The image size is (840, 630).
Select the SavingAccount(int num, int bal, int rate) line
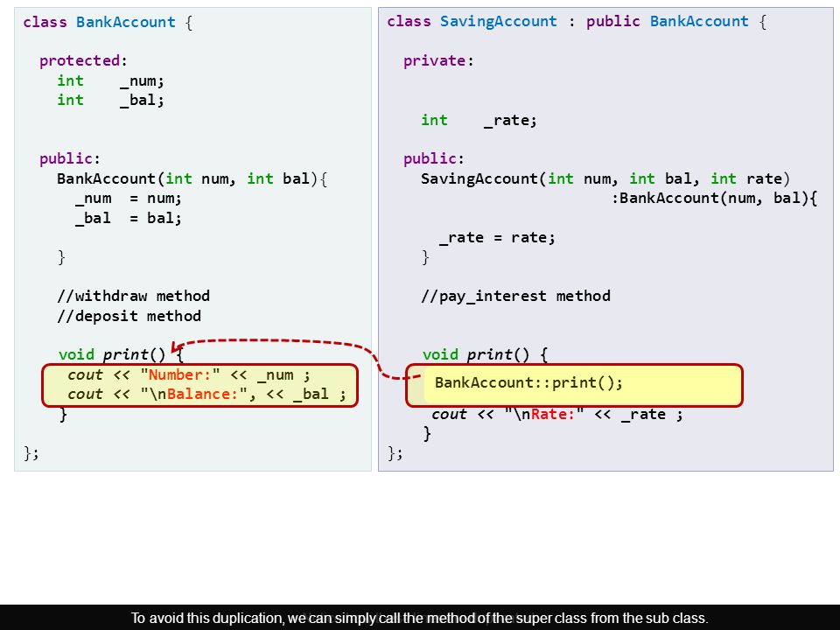tap(605, 178)
